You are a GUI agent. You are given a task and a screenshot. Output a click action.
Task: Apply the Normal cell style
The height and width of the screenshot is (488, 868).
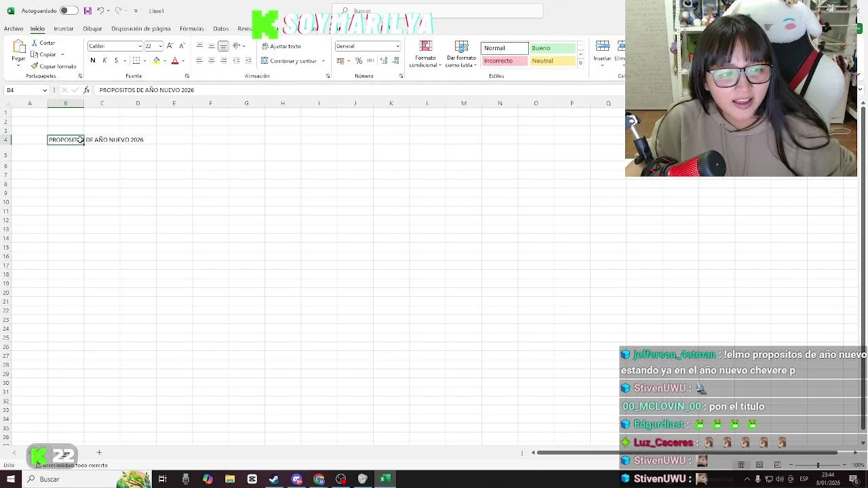tap(505, 48)
